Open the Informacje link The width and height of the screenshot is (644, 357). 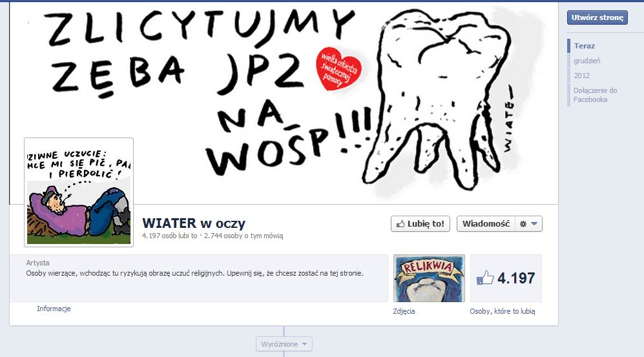[54, 309]
